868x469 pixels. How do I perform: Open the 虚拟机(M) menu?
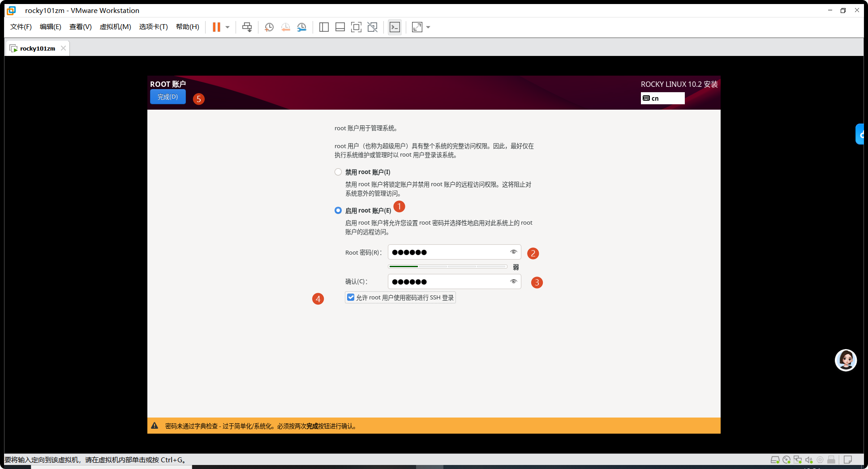116,27
